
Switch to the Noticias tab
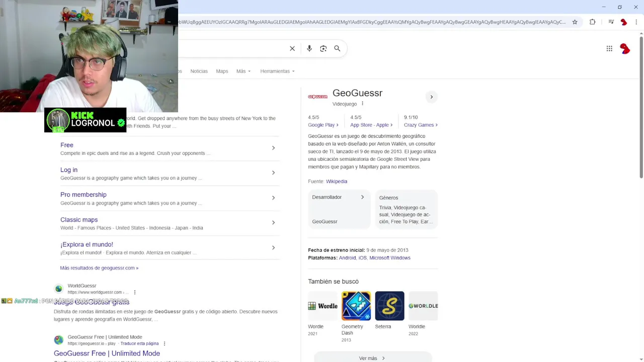pyautogui.click(x=199, y=71)
